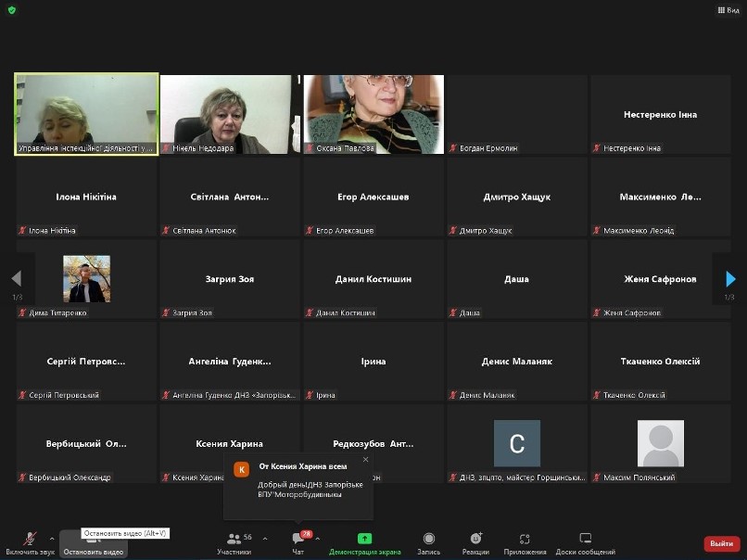This screenshot has width=747, height=560.
Task: Click Ангеліна Гуденко participant tile
Action: pyautogui.click(x=230, y=362)
